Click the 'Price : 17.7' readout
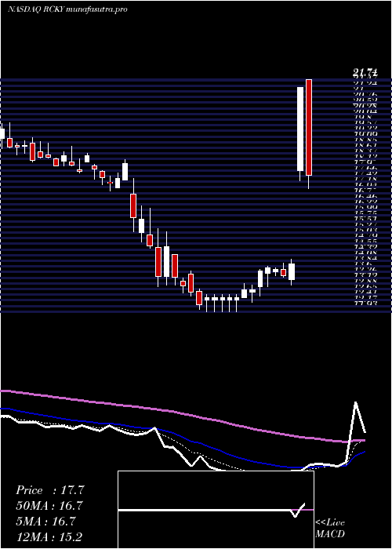The width and height of the screenshot is (392, 549). click(x=50, y=490)
